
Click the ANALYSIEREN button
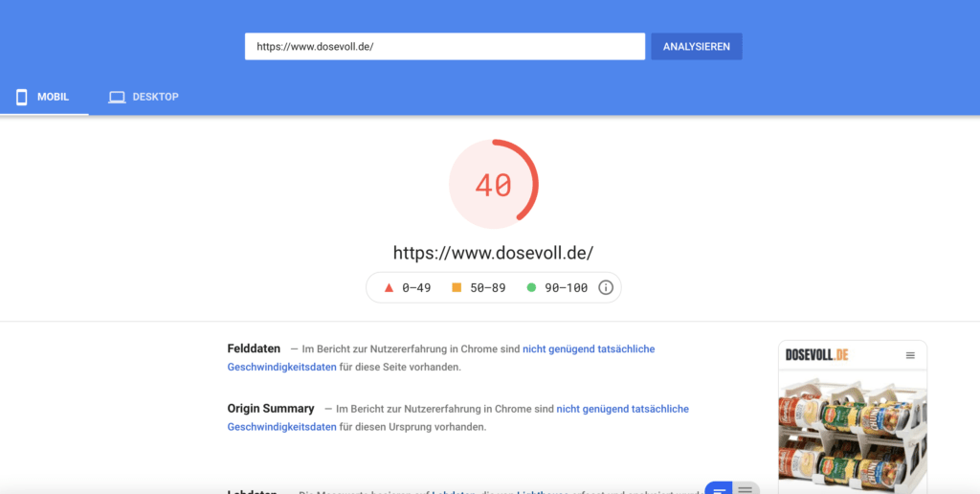697,46
